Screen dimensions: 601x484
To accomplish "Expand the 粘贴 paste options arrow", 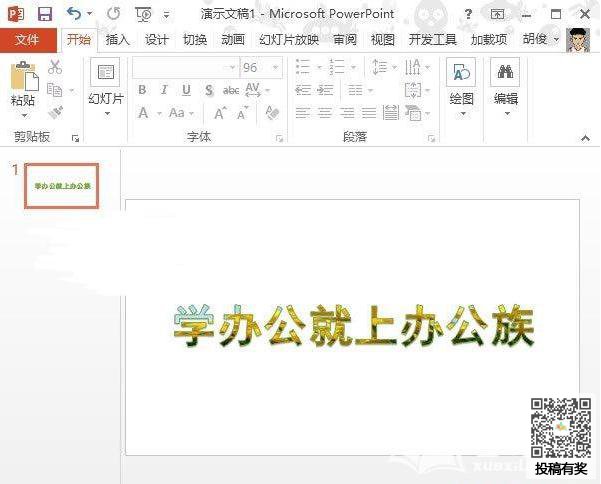I will pos(24,115).
